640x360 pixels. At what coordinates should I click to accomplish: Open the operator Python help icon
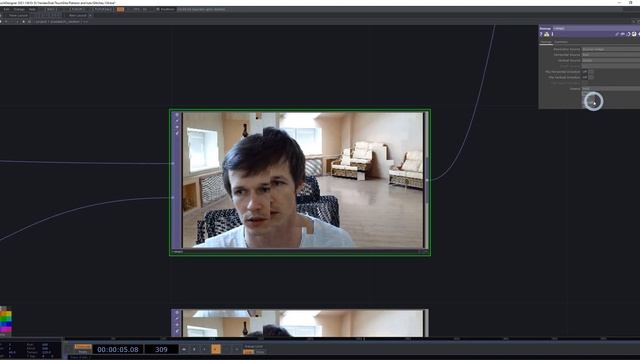coord(547,34)
